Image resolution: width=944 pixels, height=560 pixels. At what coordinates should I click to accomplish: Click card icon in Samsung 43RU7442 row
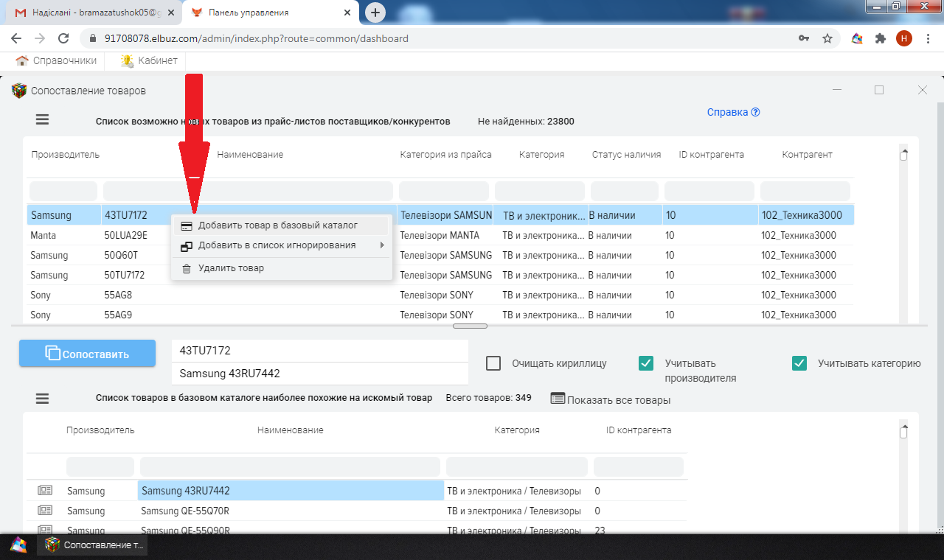pyautogui.click(x=45, y=490)
